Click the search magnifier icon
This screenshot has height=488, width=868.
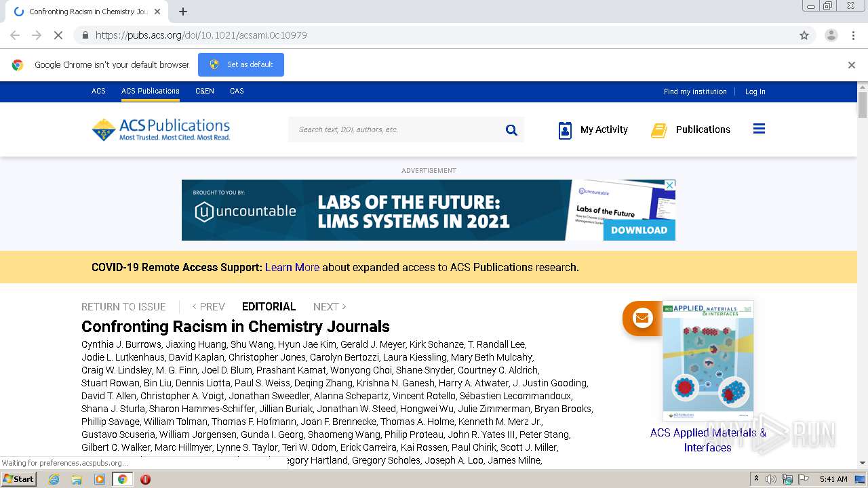tap(511, 129)
